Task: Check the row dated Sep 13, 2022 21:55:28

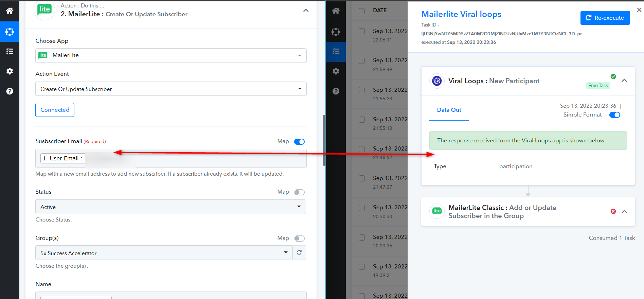Action: point(362,90)
